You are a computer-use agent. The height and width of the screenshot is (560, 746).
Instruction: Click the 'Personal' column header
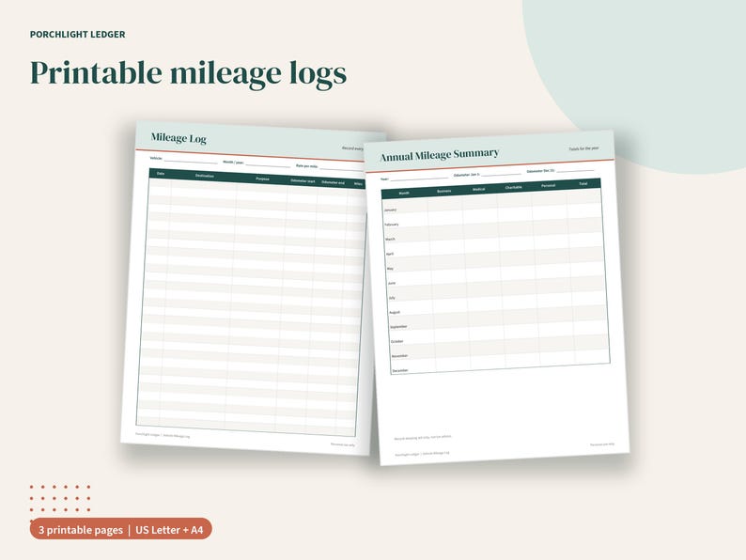click(x=548, y=185)
